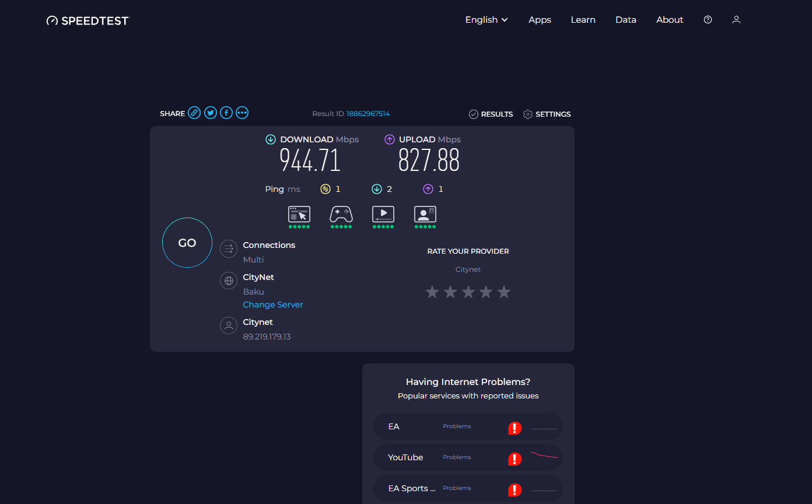Open the EA problems row
The width and height of the screenshot is (812, 504).
click(x=468, y=426)
